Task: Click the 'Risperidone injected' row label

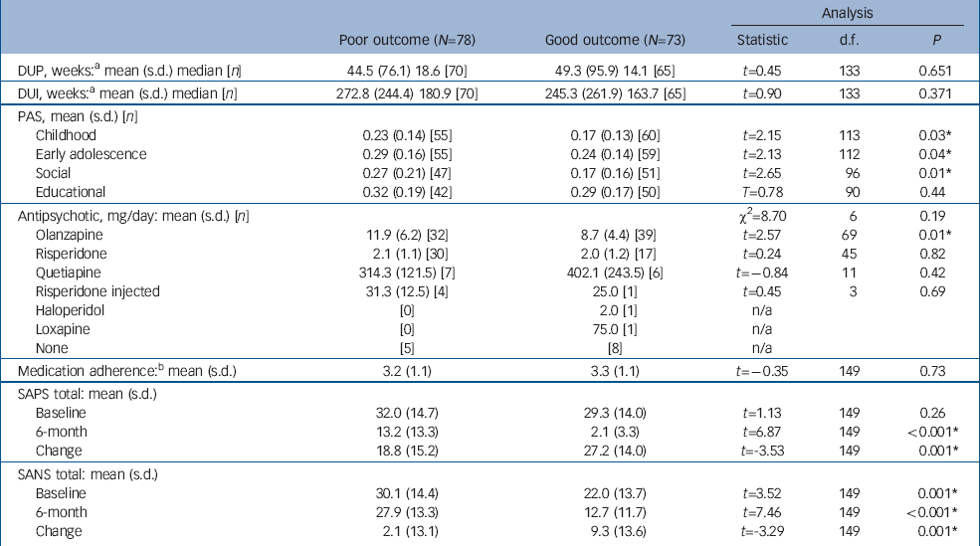Action: [98, 292]
